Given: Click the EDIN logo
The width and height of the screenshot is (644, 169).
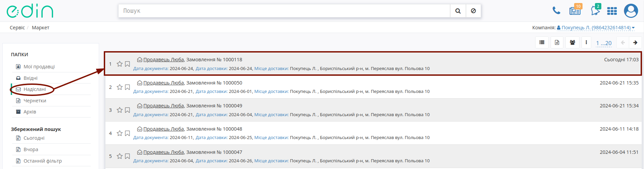Looking at the screenshot, I should [x=30, y=11].
